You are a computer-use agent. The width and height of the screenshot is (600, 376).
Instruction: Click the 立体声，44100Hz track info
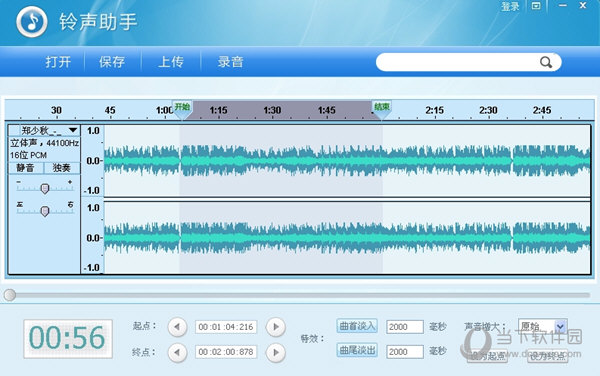tap(44, 143)
